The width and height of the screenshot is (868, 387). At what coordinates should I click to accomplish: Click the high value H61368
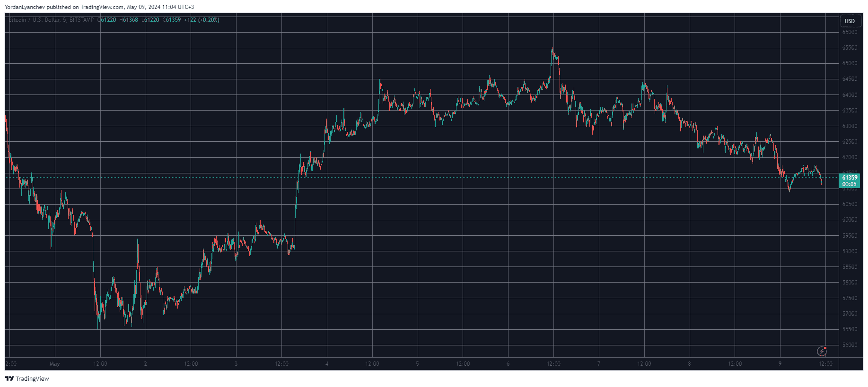coord(129,20)
